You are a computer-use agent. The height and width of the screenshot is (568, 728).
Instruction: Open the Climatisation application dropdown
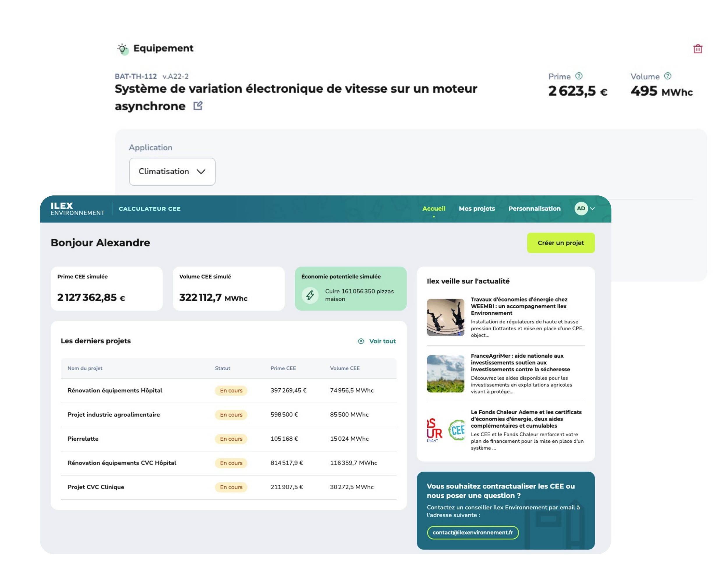(172, 171)
